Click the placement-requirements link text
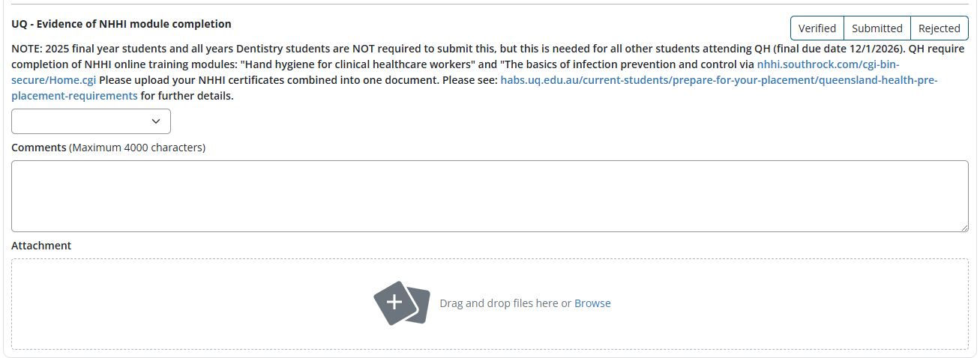This screenshot has height=358, width=980. (x=74, y=96)
